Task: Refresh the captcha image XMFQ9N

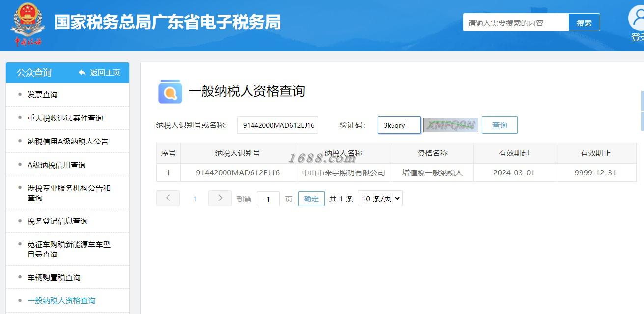Action: pos(451,125)
